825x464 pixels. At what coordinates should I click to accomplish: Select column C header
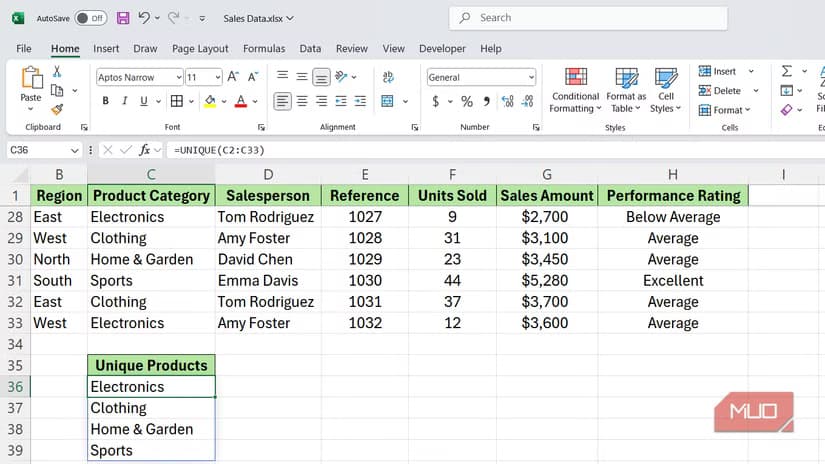pos(151,174)
